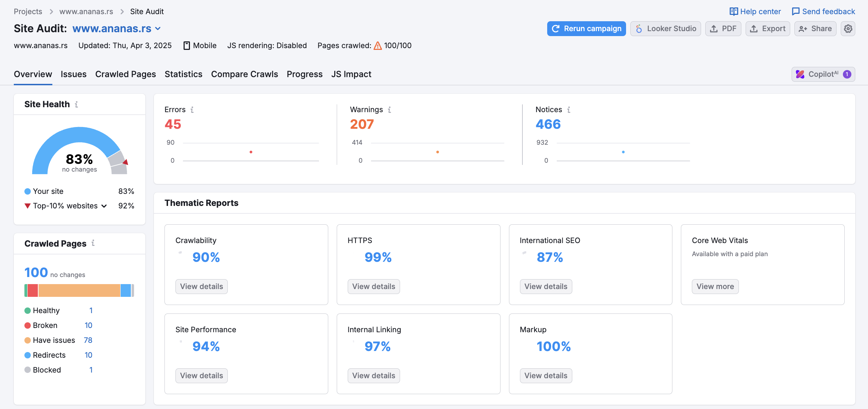Viewport: 868px width, 409px height.
Task: Click the total 100 crawled pages number
Action: coord(36,272)
